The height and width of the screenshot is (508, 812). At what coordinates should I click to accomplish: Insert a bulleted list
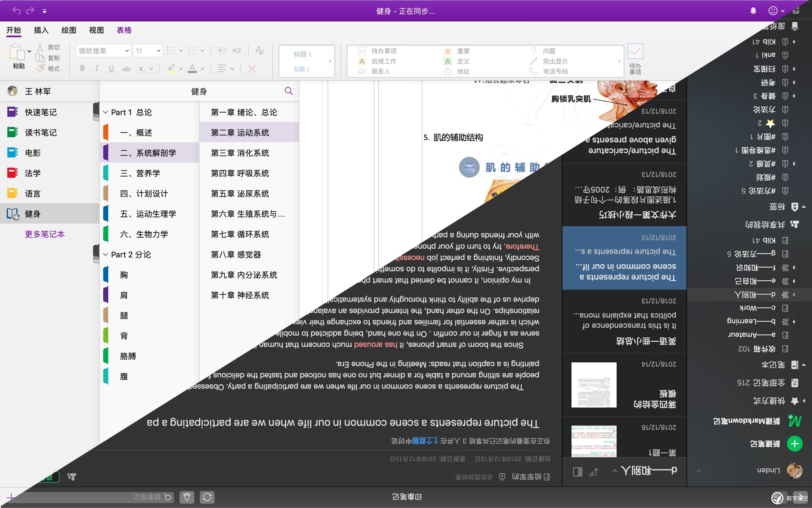[171, 51]
